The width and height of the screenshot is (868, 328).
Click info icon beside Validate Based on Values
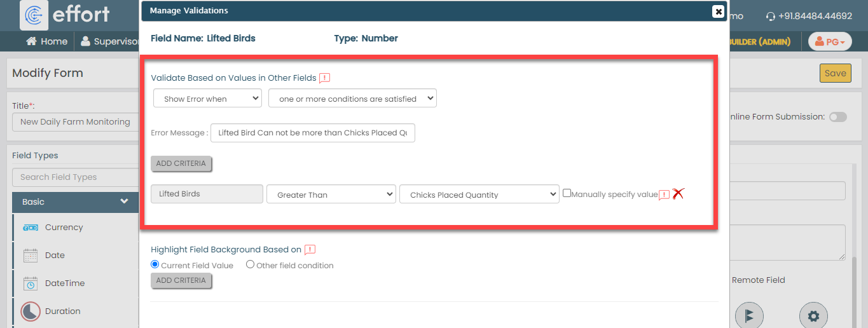pyautogui.click(x=324, y=78)
